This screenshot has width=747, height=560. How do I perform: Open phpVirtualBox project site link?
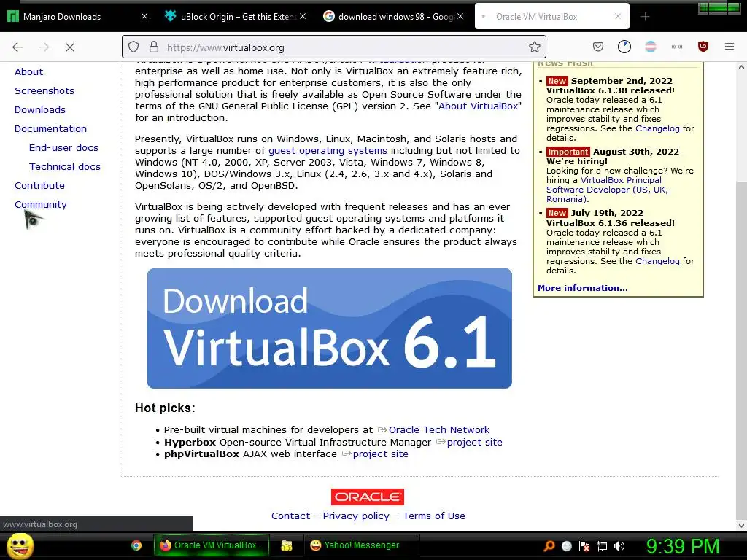click(380, 454)
